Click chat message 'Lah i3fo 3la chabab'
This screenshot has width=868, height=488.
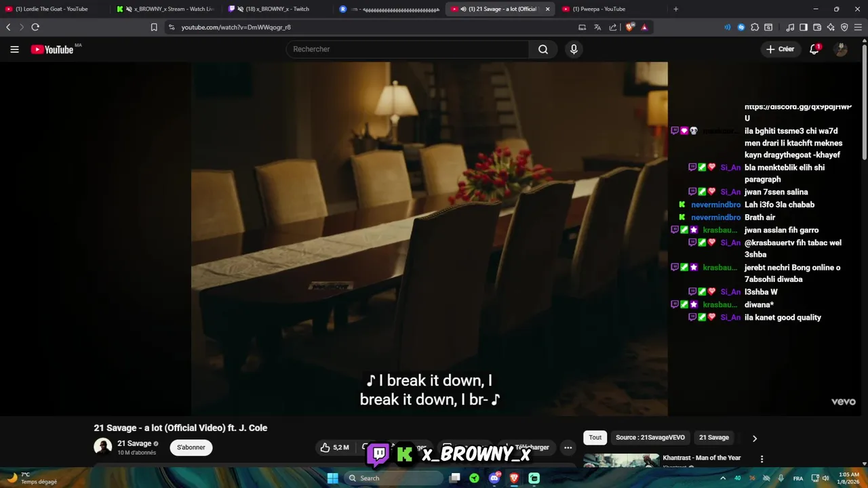click(779, 205)
